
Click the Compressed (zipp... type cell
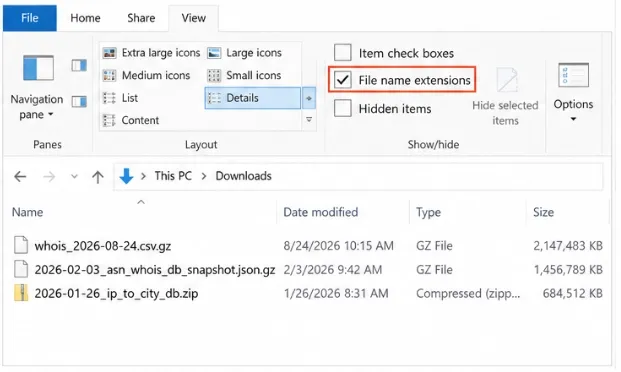coord(468,294)
